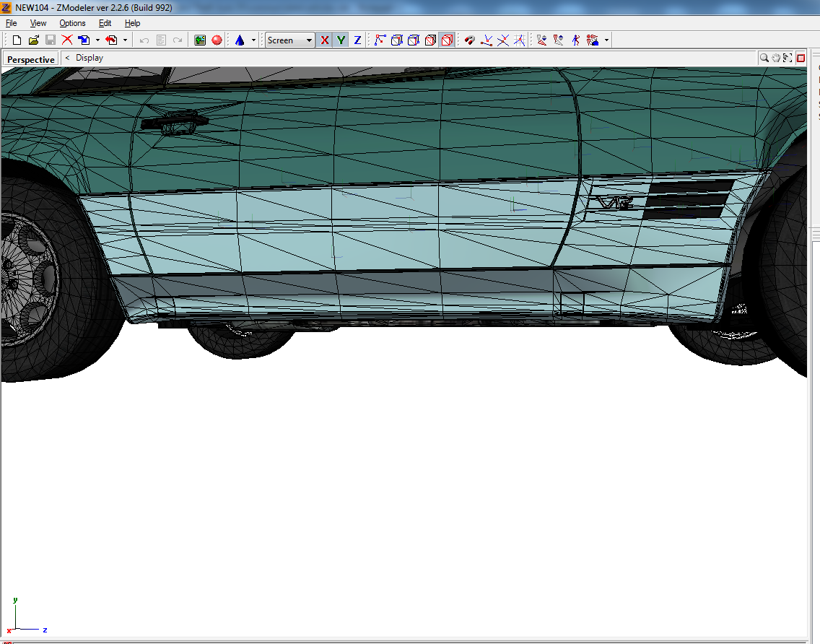Click the magnet snap icon
The width and height of the screenshot is (820, 644).
(x=469, y=40)
